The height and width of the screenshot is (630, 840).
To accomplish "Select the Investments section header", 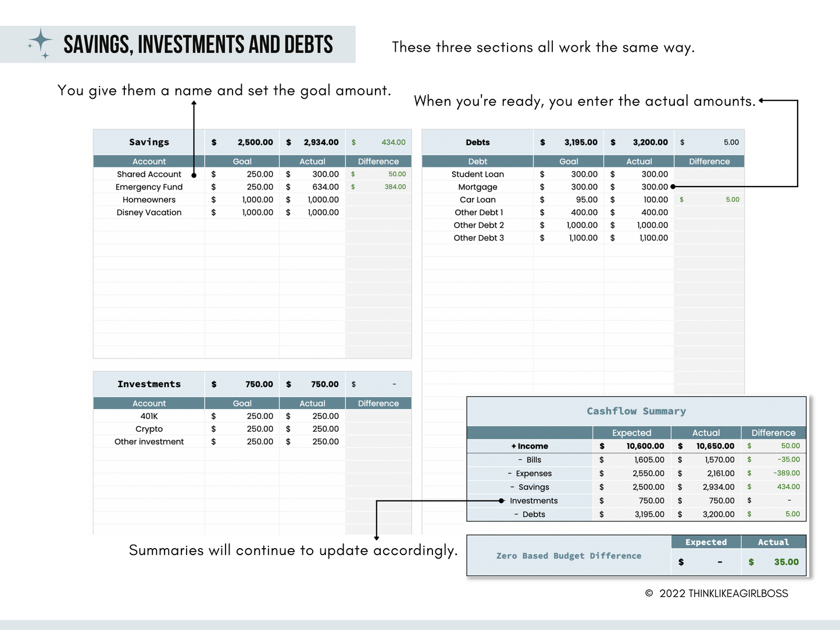I will pyautogui.click(x=149, y=384).
